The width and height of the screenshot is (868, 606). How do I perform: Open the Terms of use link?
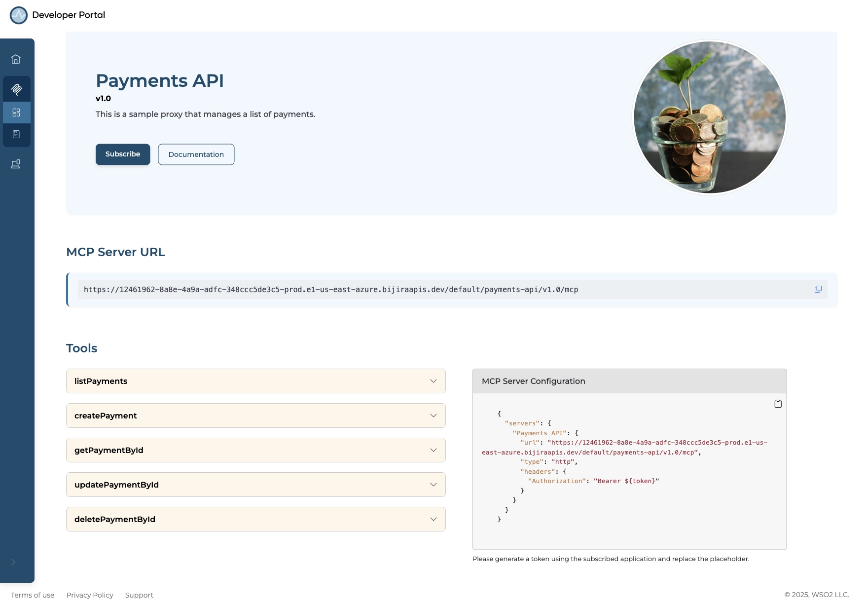pyautogui.click(x=33, y=595)
